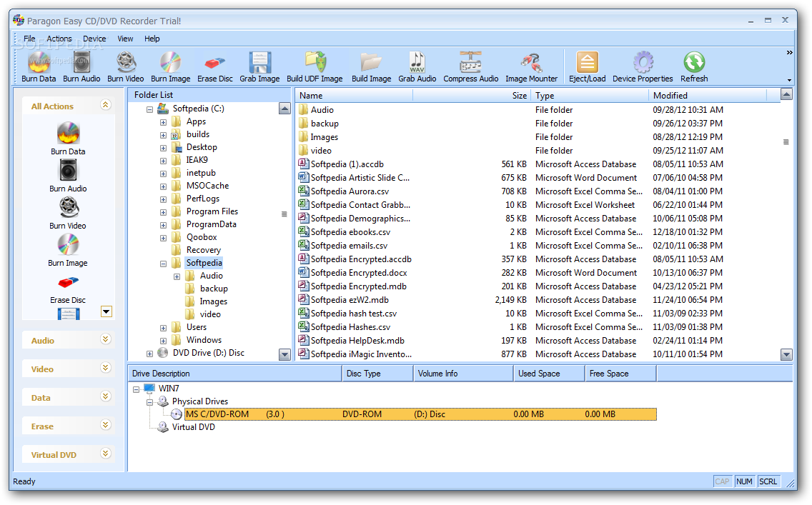Choose Burn Image in All Actions panel
Screen dimensions: 812x505
point(68,251)
